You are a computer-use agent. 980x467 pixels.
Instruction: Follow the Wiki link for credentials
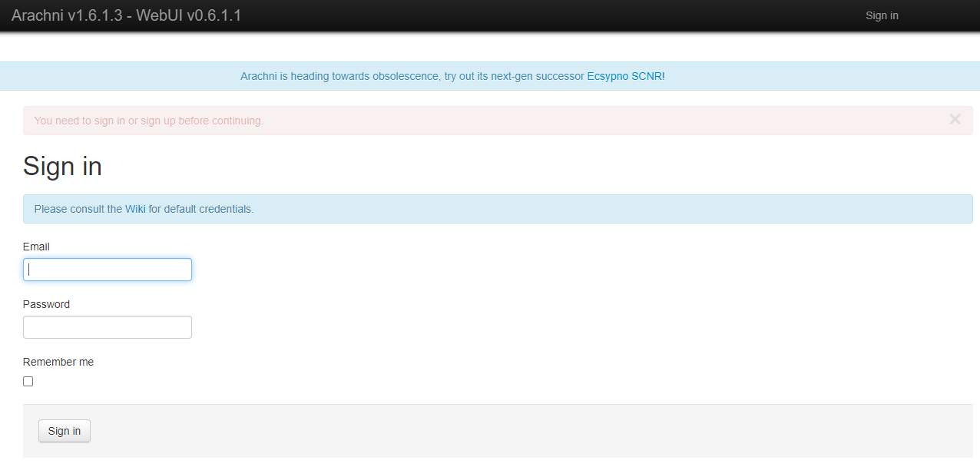[135, 209]
